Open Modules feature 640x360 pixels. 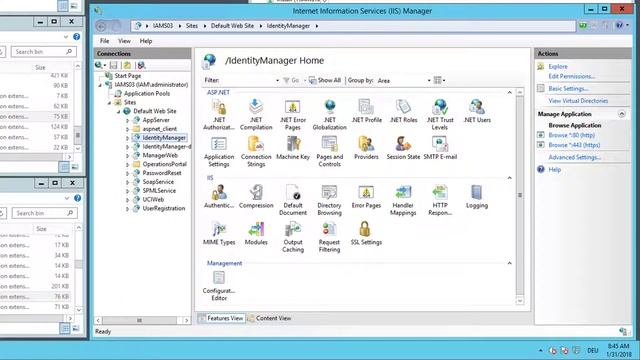[x=256, y=233]
